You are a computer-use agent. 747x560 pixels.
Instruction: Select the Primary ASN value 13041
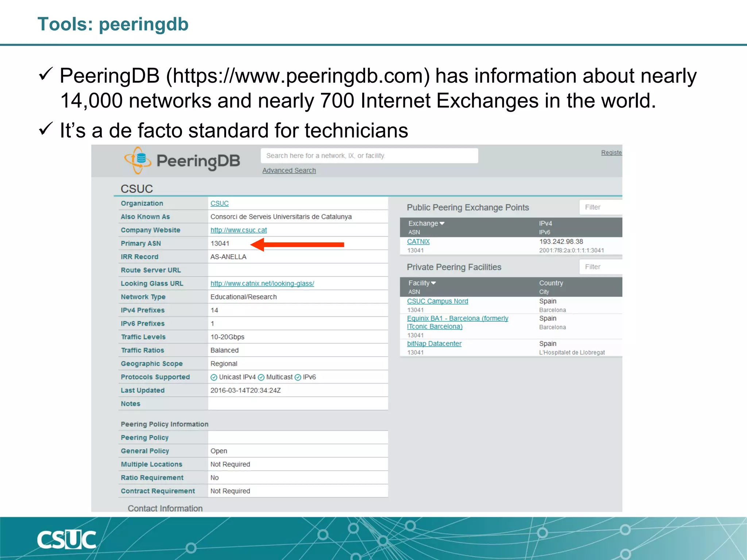click(220, 244)
